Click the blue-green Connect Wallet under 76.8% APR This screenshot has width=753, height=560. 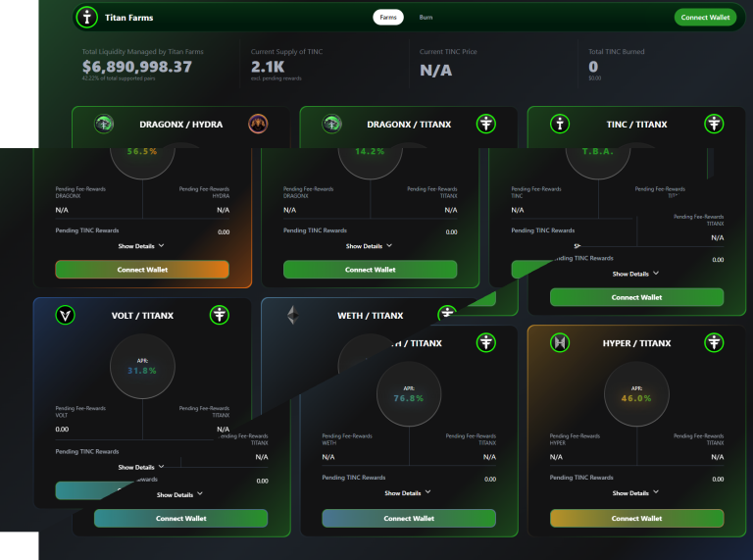click(409, 518)
